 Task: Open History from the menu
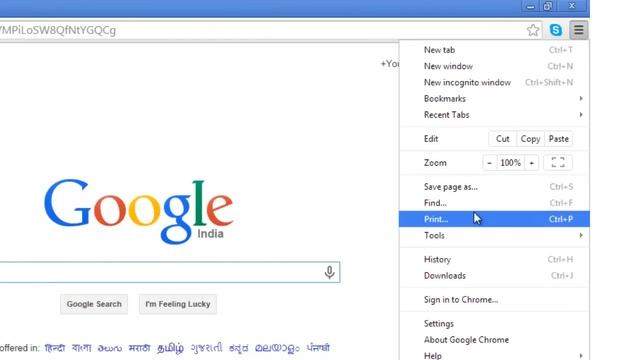point(494,260)
